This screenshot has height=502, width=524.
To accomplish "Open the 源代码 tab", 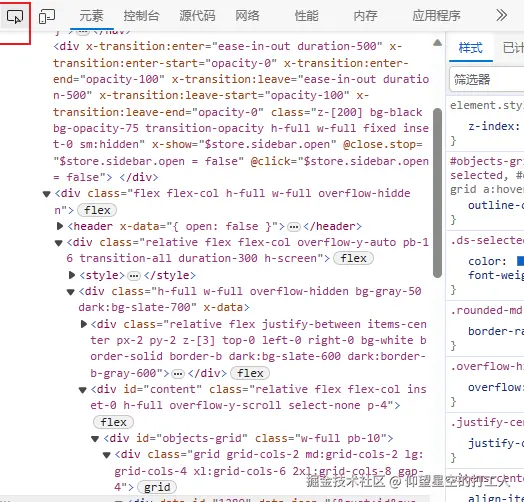I will 197,16.
